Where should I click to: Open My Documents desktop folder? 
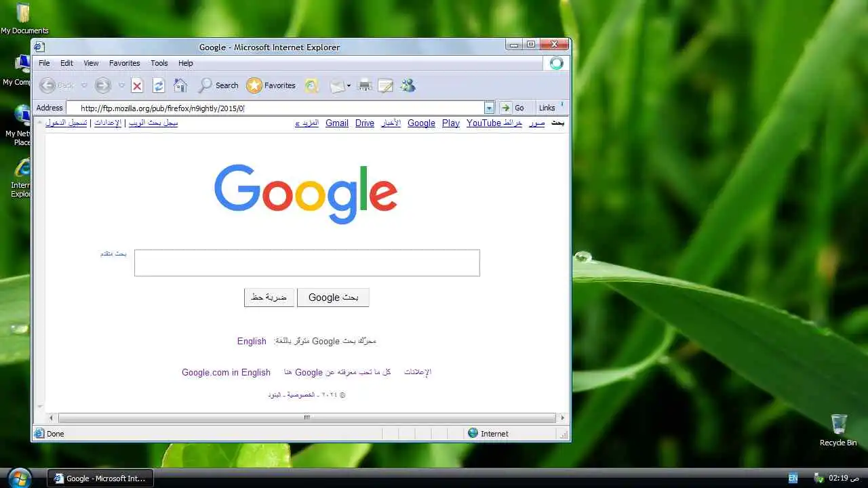24,18
